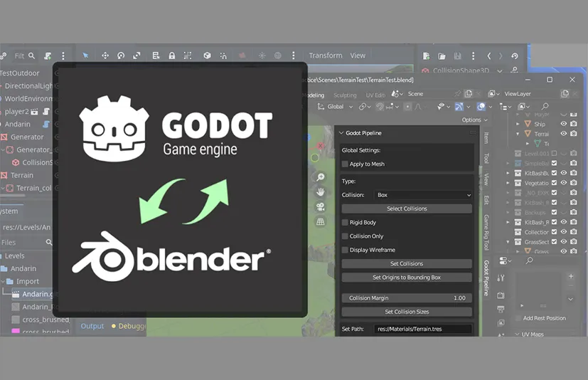Open CollisionShape3D dropdown in Godot Inspector
This screenshot has width=588, height=380.
point(500,70)
